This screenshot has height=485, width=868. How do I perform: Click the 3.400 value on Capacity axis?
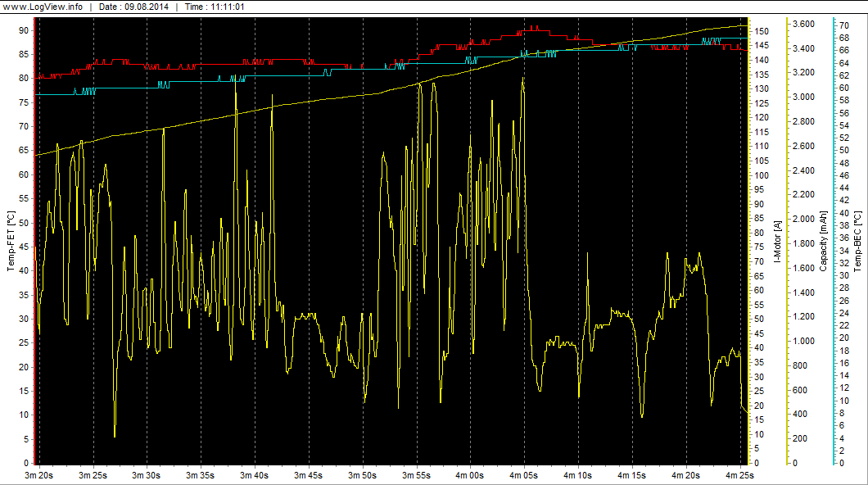pos(803,48)
